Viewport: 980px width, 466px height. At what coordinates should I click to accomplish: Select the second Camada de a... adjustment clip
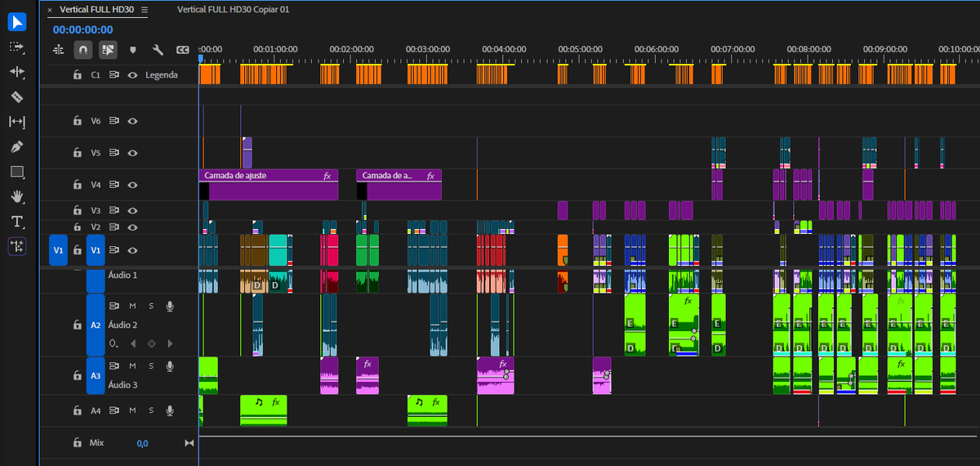399,185
